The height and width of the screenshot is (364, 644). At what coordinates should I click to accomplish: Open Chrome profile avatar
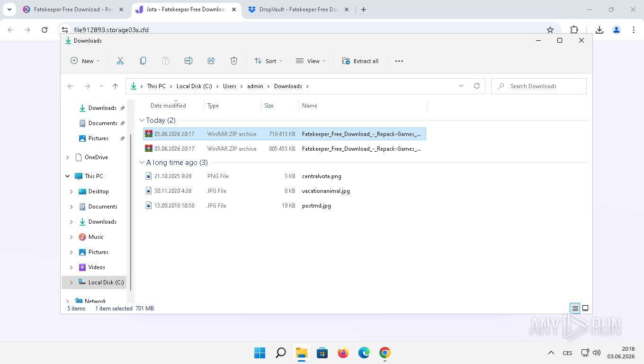coord(617,30)
